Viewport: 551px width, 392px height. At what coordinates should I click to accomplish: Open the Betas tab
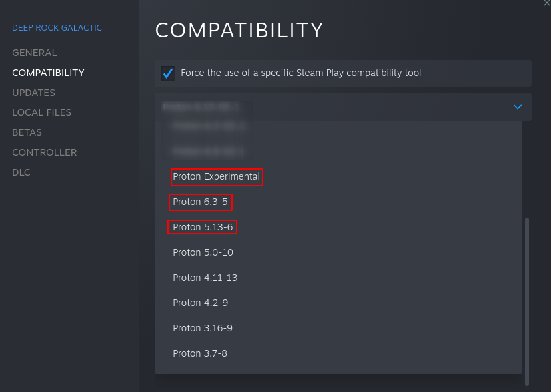(27, 132)
